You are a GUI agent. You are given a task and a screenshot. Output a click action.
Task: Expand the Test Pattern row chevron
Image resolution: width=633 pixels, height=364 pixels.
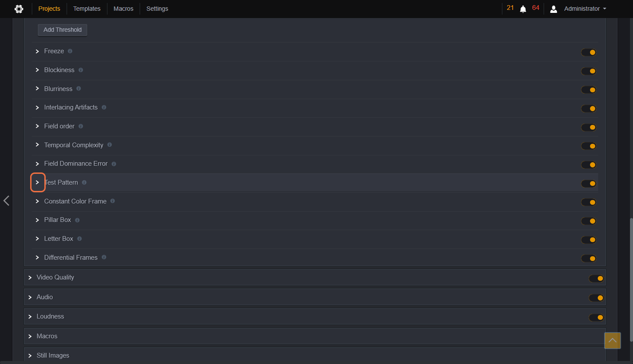coord(37,182)
